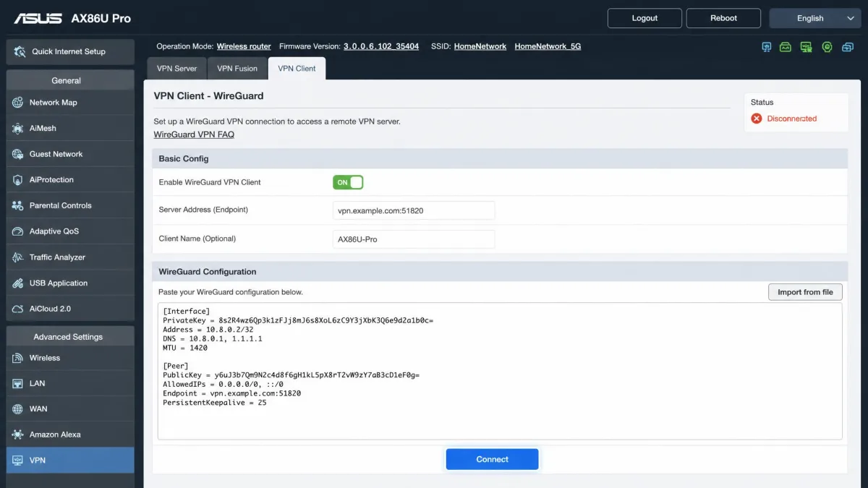
Task: Go to AiMesh in the sidebar
Action: (69, 128)
